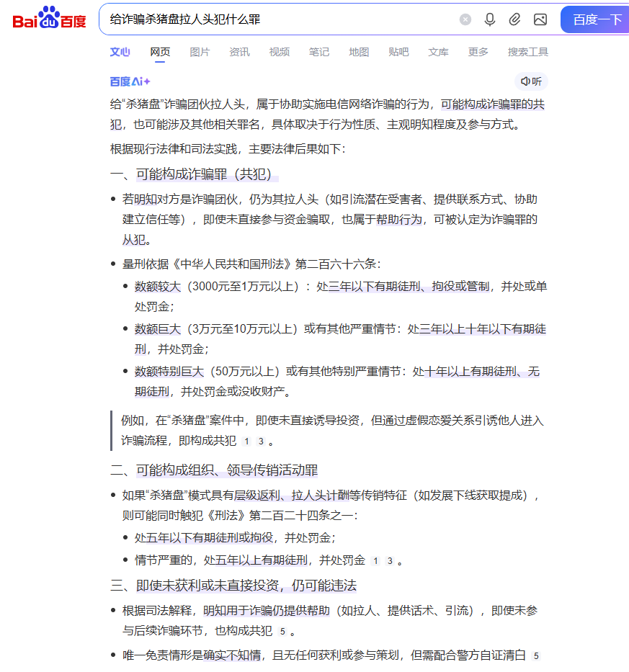Clear the search query with the x icon
Viewport: 629px width, 672px height.
pos(465,19)
